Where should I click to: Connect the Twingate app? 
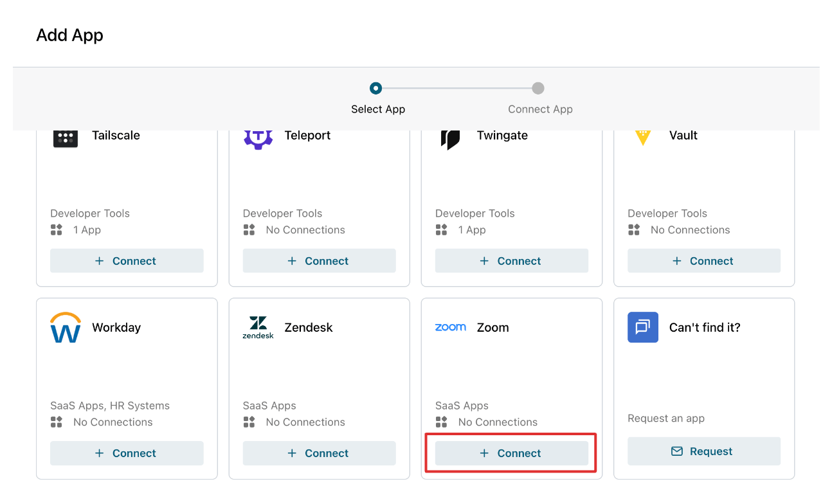(x=512, y=261)
